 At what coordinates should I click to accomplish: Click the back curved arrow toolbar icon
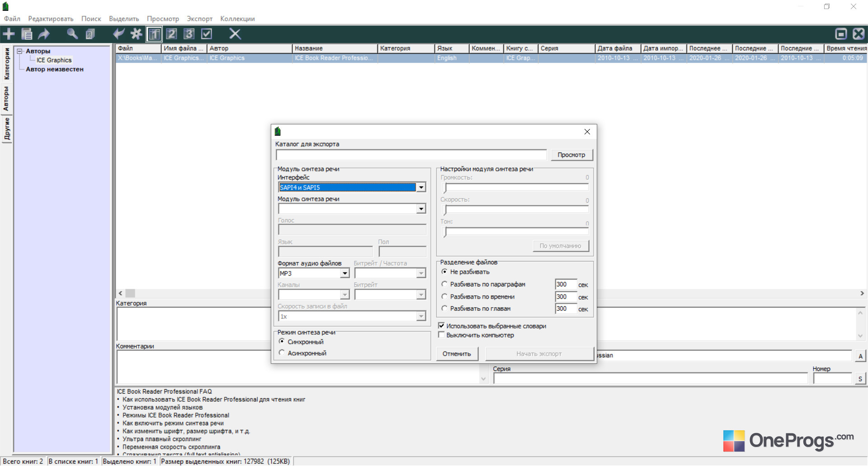pos(119,34)
